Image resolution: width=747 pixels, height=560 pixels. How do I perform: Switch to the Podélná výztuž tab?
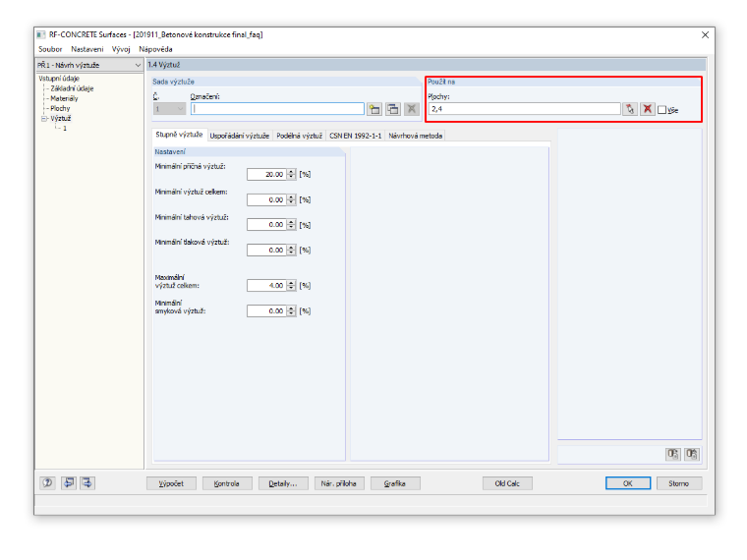[x=299, y=136]
